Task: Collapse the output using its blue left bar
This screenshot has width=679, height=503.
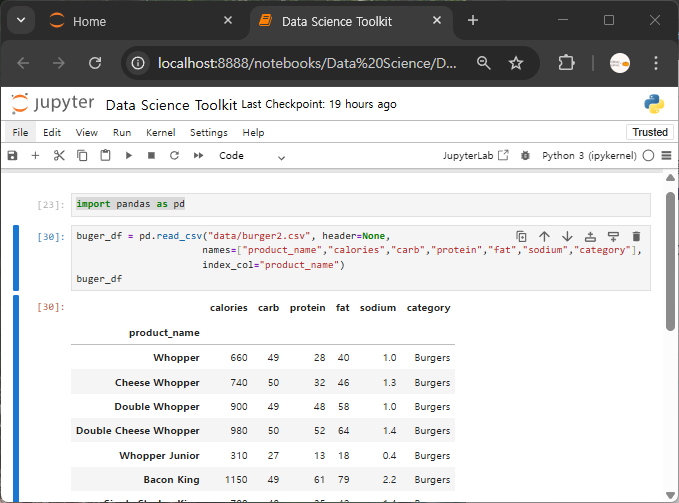Action: 16,398
